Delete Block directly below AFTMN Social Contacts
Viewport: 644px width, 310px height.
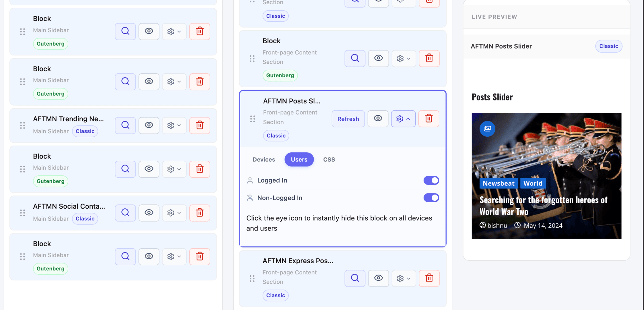(x=200, y=257)
